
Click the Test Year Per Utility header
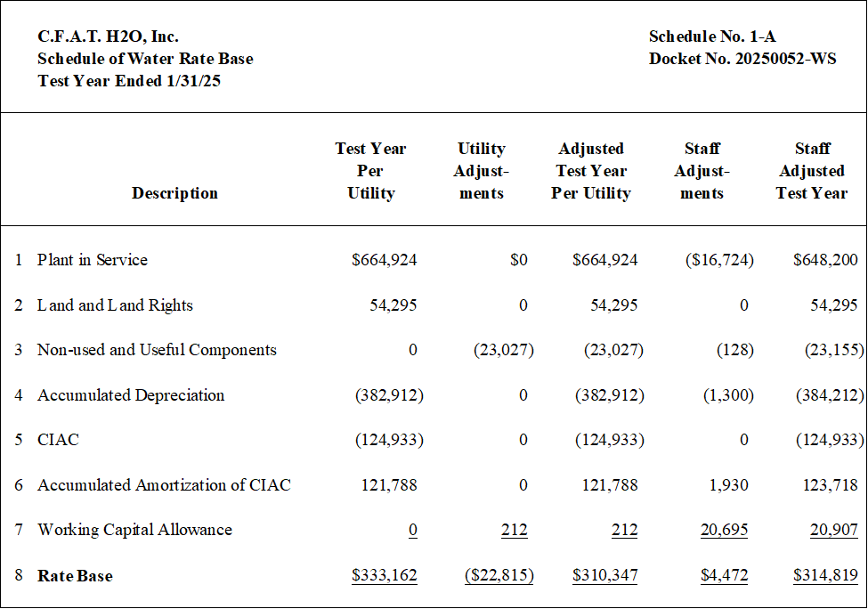point(370,171)
